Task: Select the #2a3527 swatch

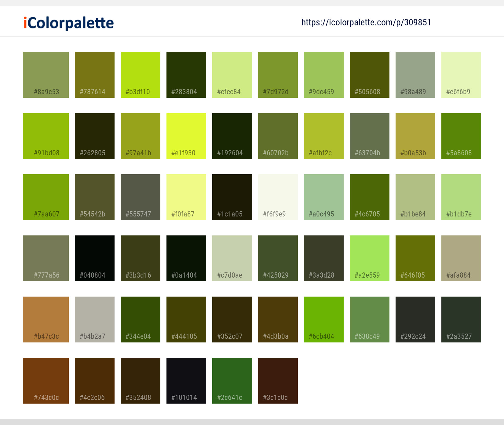Action: pos(461,320)
